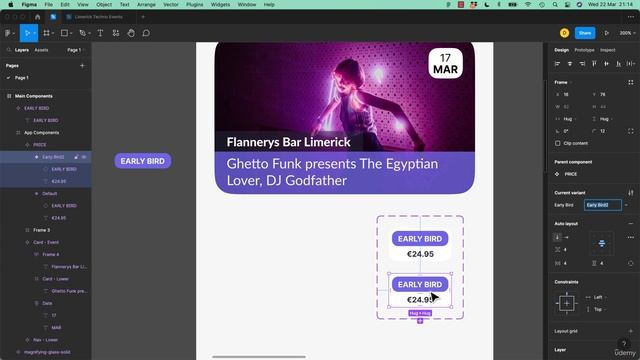Select the Pen tool

tap(82, 33)
